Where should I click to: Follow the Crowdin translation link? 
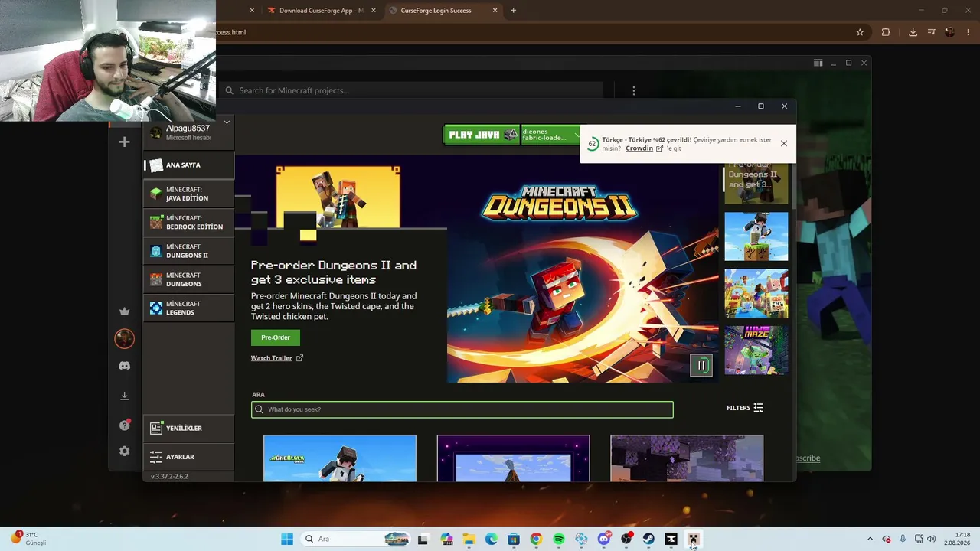644,148
